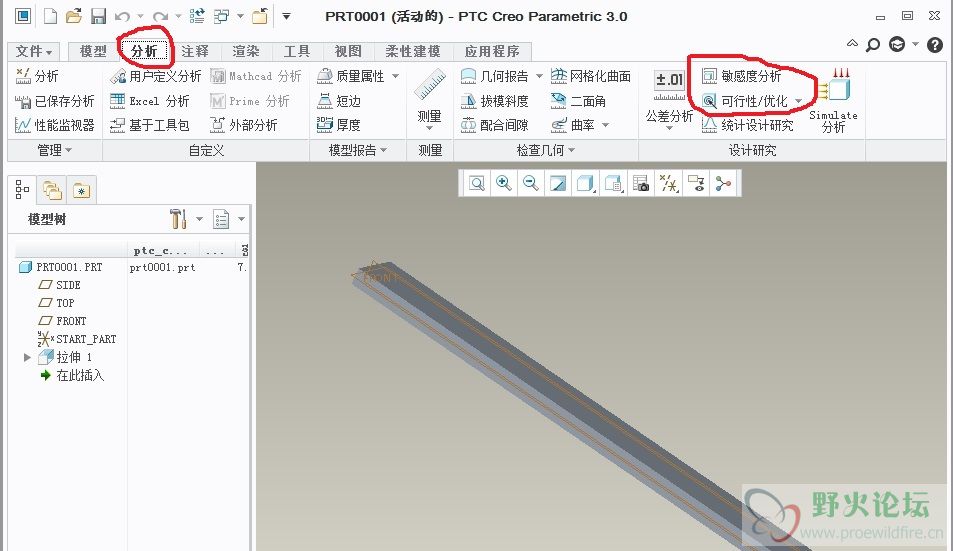This screenshot has width=953, height=551.
Task: Switch to the 注释 ribbon tab
Action: [x=195, y=51]
